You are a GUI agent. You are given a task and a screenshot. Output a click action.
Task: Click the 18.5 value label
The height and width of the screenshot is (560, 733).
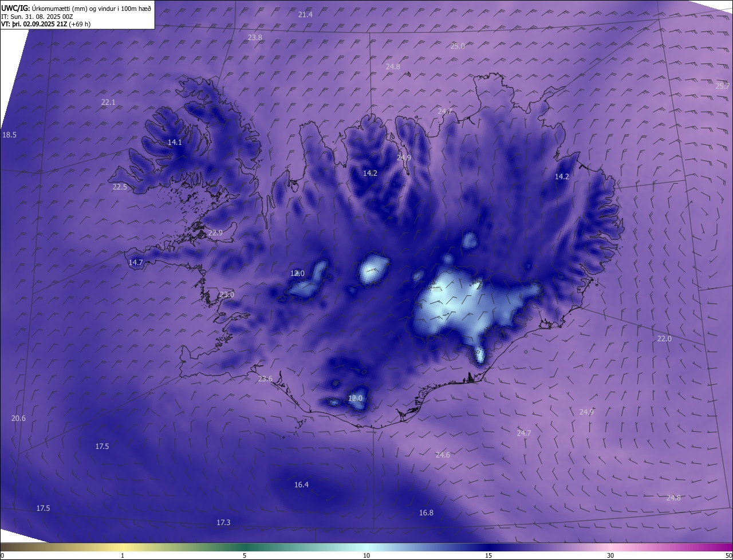point(9,135)
